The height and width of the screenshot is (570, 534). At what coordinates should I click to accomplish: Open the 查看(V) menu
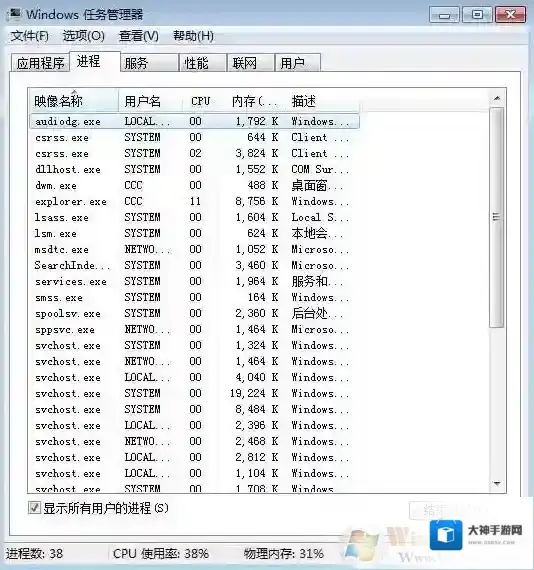click(x=139, y=36)
